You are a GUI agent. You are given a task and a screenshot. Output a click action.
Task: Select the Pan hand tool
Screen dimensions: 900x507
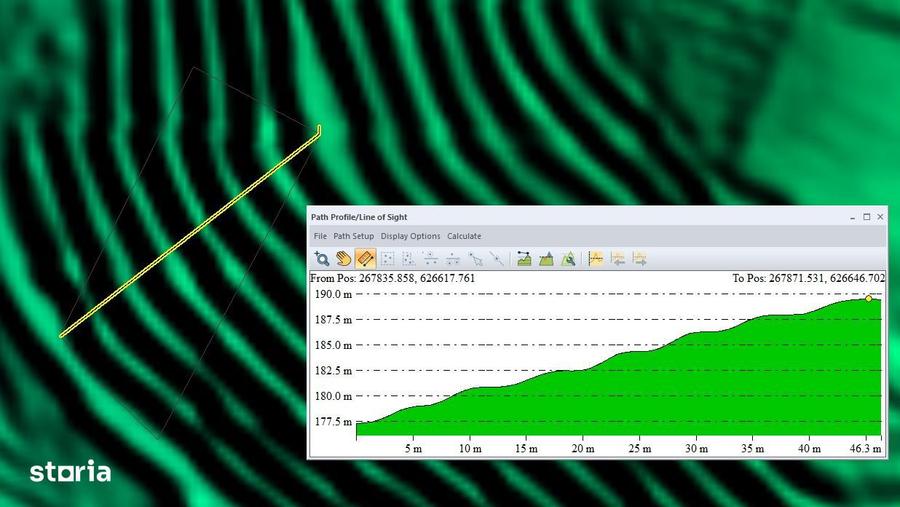pyautogui.click(x=343, y=259)
